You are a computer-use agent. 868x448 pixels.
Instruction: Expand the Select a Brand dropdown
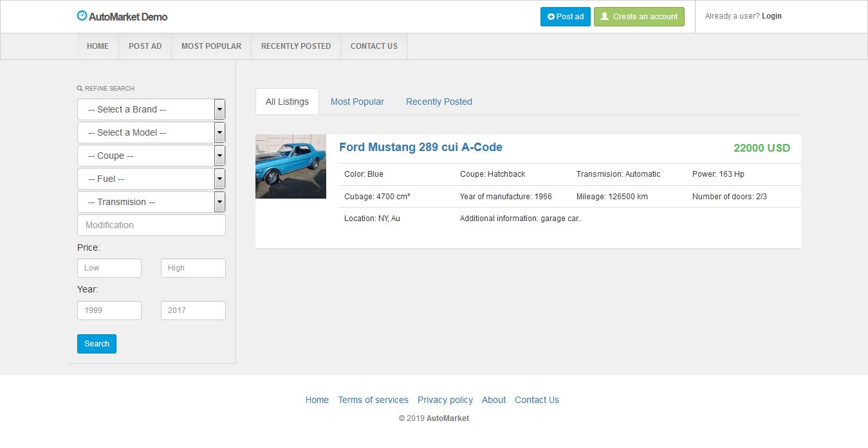coord(151,109)
